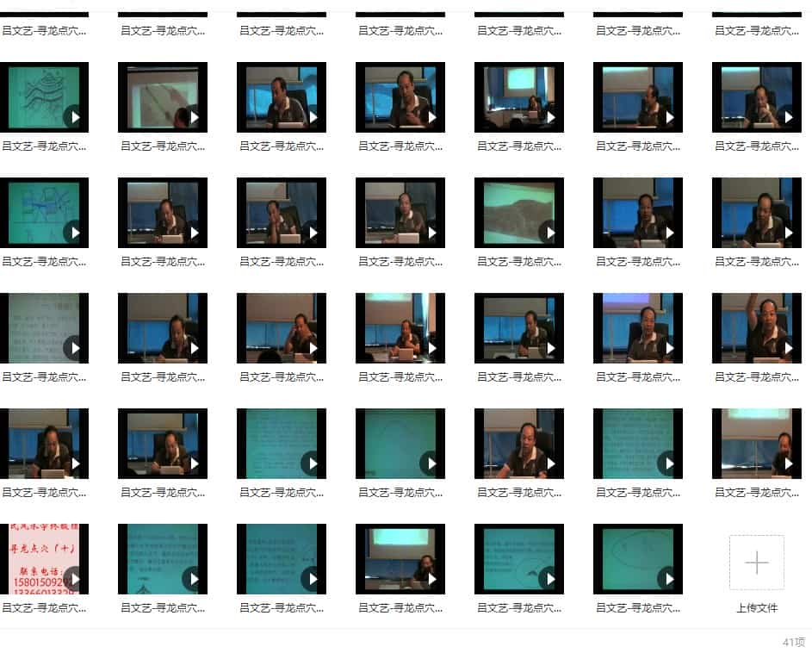
Task: Open the close-up video of man's face
Action: point(518,444)
